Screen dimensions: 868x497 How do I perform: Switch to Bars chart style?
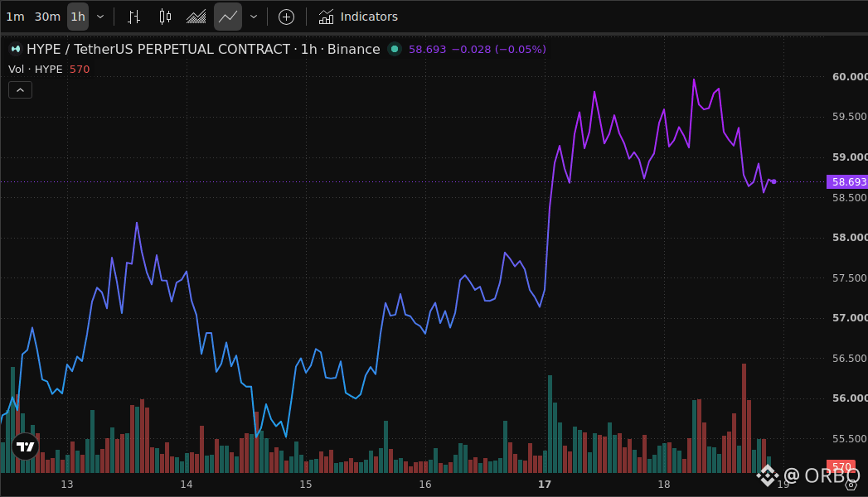(134, 17)
